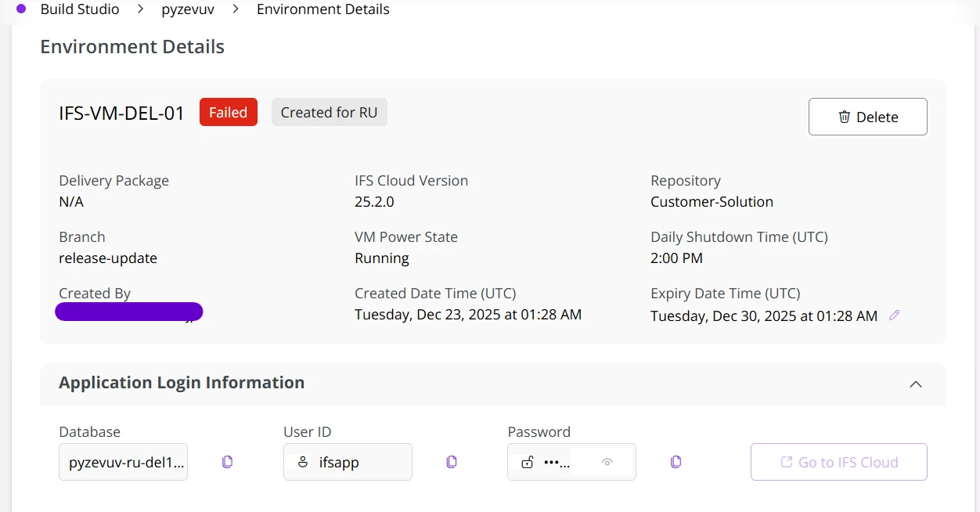Click chevron after Build Studio breadcrumb
The image size is (980, 512).
pos(141,9)
